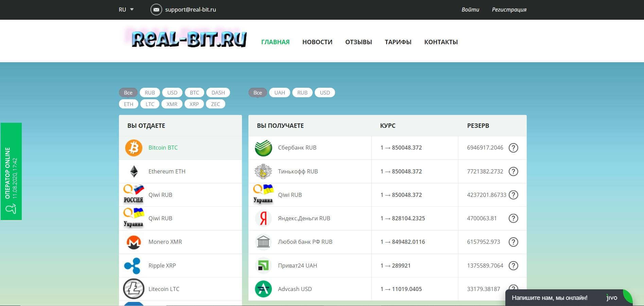Open the RU language dropdown

(126, 10)
